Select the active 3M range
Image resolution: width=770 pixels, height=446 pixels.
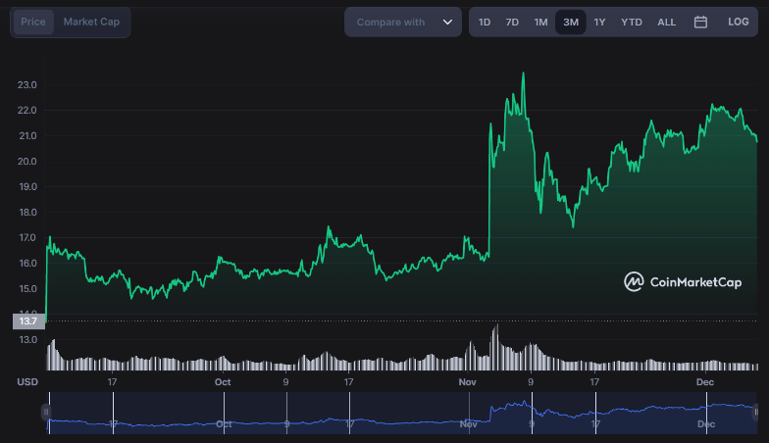(x=571, y=22)
